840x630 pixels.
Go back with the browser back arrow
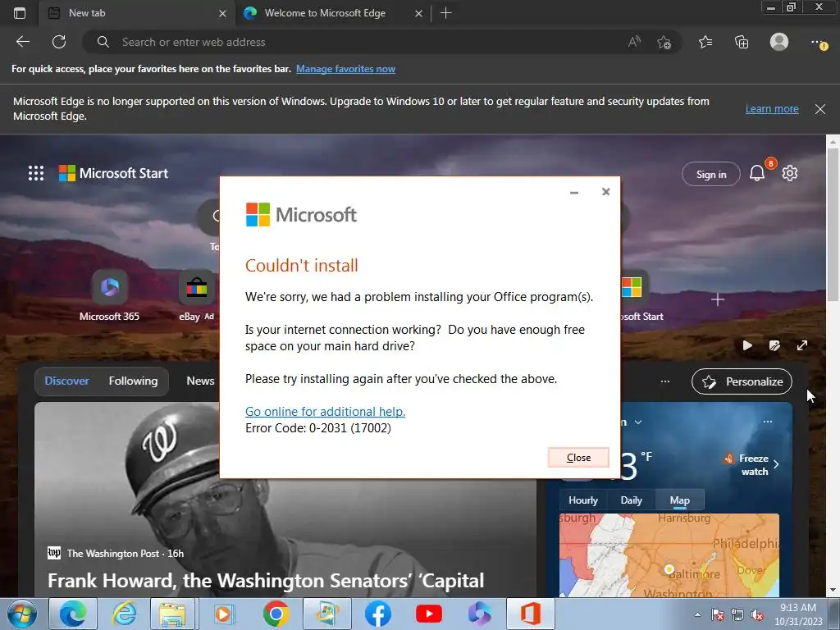coord(22,42)
